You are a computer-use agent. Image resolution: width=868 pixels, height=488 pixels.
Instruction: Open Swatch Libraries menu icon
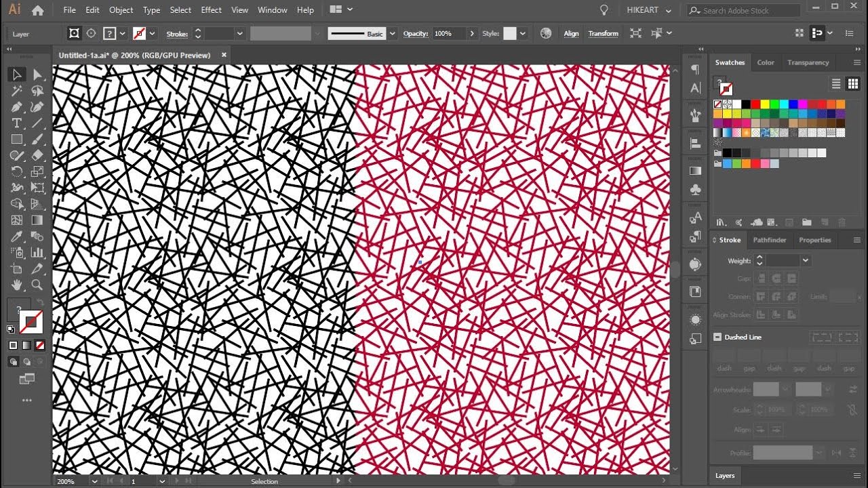[x=722, y=222]
